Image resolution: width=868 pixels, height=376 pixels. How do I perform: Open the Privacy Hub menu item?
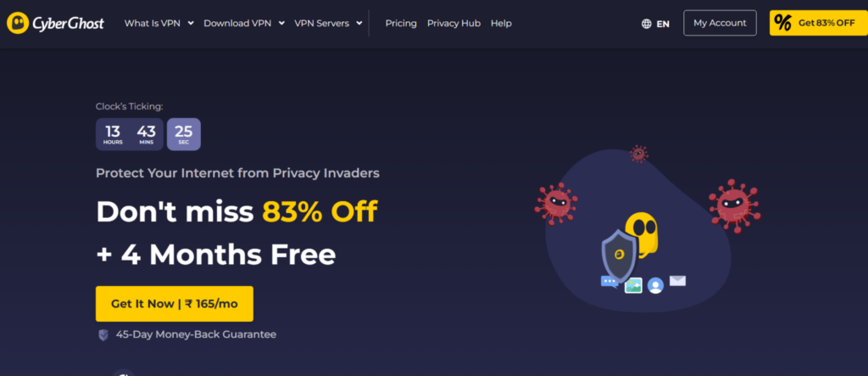click(x=454, y=23)
